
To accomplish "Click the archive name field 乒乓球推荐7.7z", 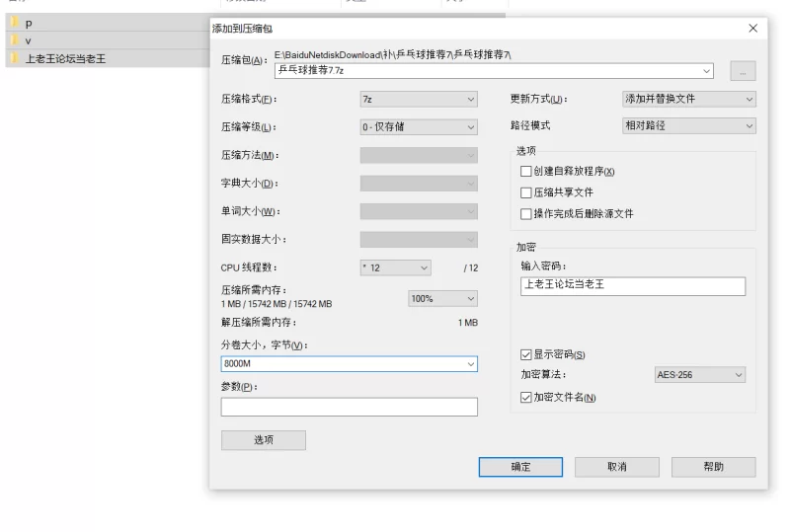I will [x=494, y=70].
